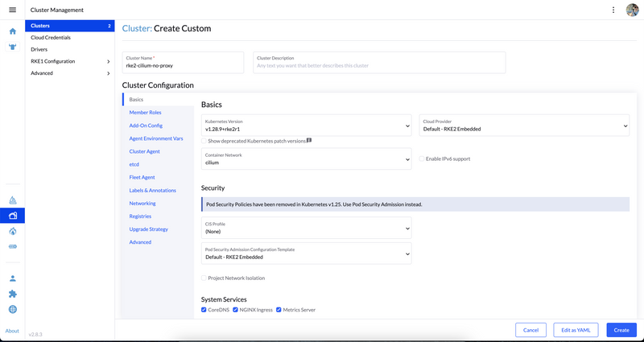Open the hamburger navigation menu

12,10
